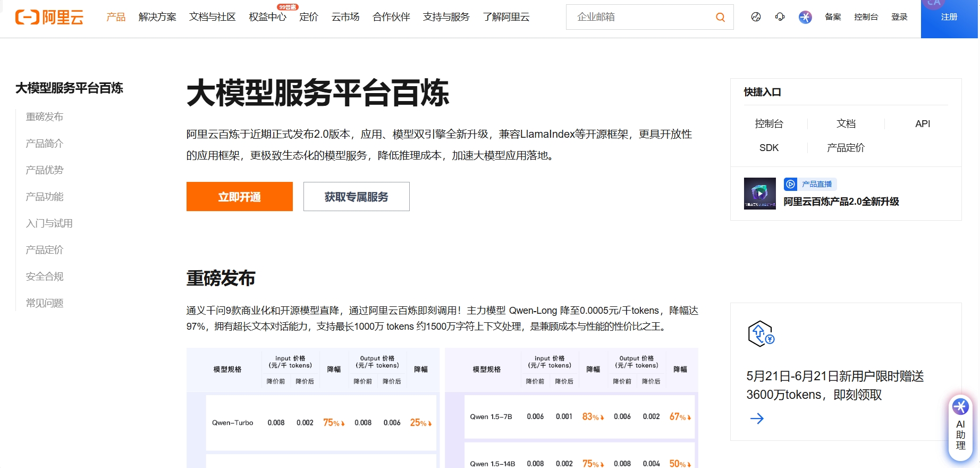Click the 产品直播 tag label
The width and height of the screenshot is (980, 468).
(x=817, y=184)
